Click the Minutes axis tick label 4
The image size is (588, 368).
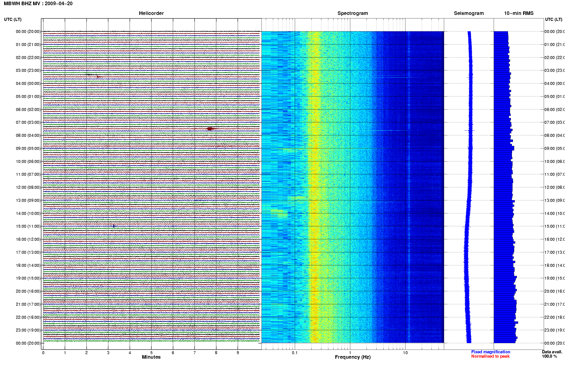pos(130,353)
